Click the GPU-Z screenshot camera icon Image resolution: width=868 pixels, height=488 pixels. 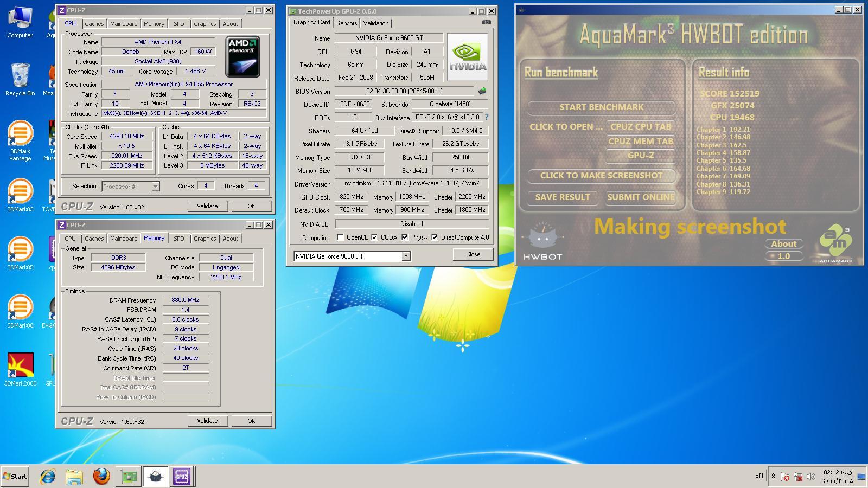coord(487,22)
